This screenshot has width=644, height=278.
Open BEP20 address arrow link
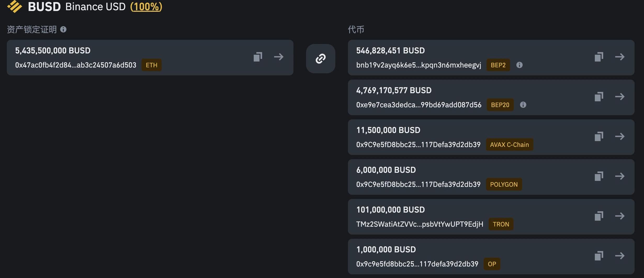(620, 97)
